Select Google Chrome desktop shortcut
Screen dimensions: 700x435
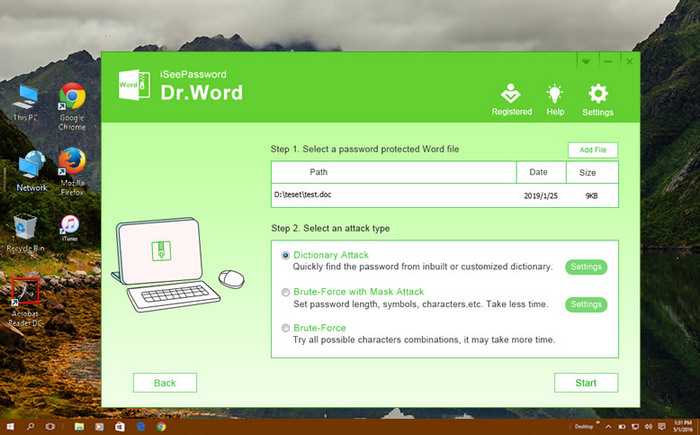[72, 106]
